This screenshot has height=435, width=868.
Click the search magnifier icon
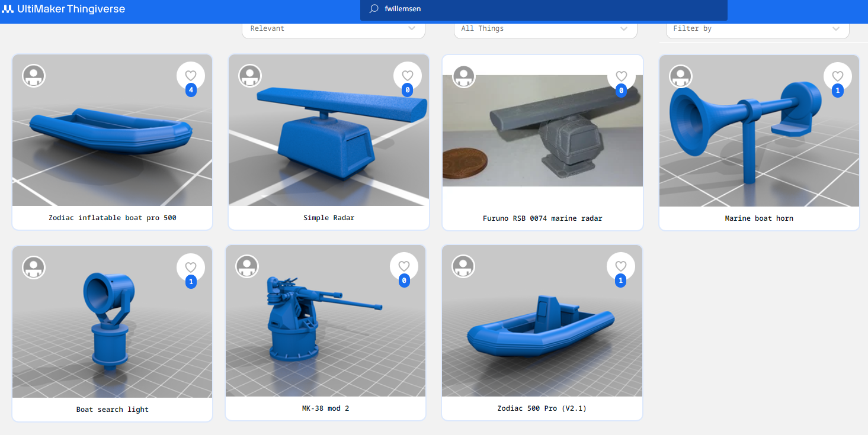point(373,9)
